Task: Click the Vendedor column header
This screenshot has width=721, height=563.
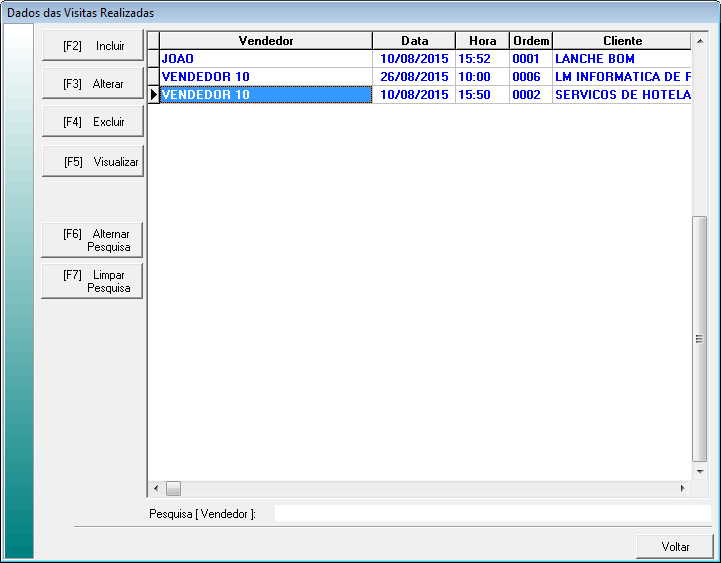Action: click(266, 41)
